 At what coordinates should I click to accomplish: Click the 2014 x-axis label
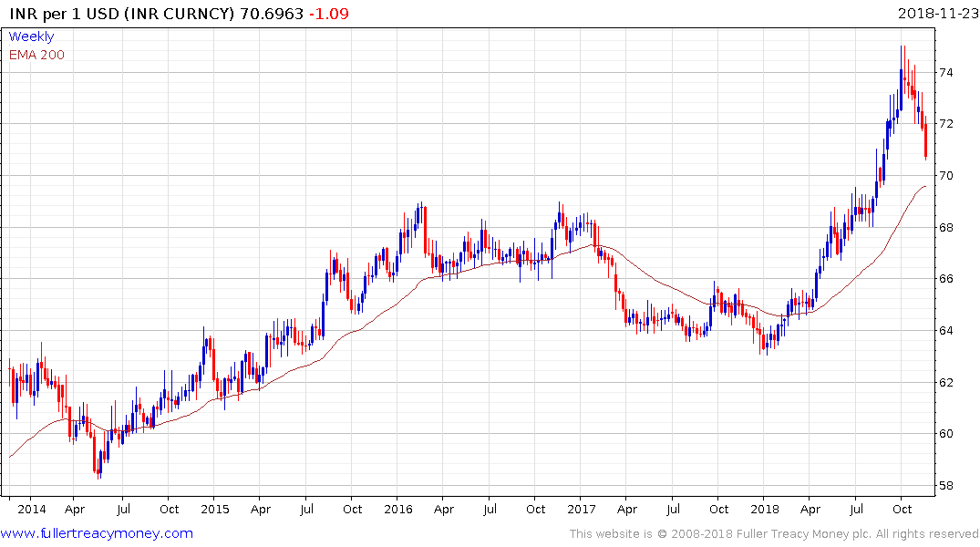(x=32, y=509)
